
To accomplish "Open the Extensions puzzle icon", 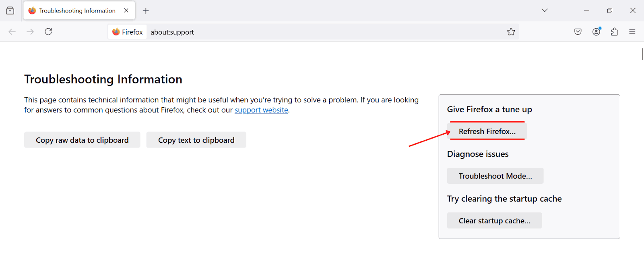I will pos(614,32).
